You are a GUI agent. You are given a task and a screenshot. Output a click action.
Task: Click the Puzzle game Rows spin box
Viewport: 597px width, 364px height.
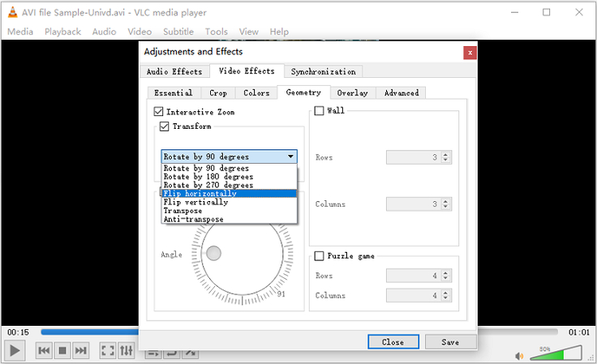[x=419, y=276]
